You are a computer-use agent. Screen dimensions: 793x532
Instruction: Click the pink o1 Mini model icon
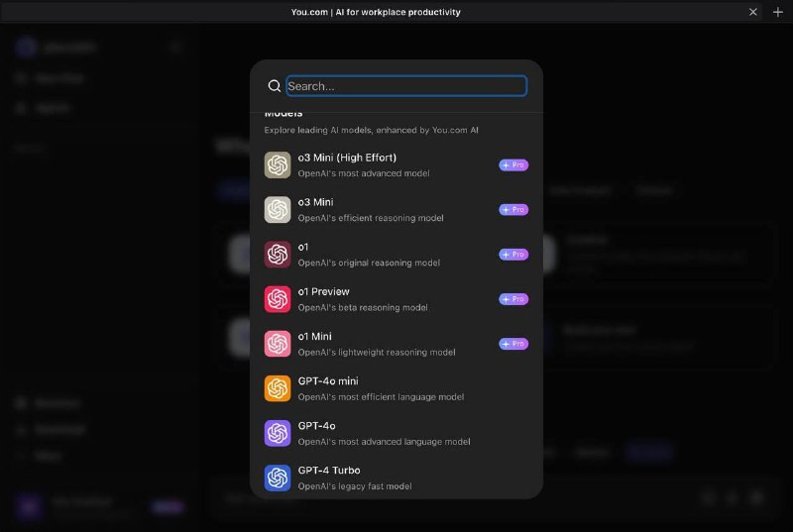tap(278, 344)
